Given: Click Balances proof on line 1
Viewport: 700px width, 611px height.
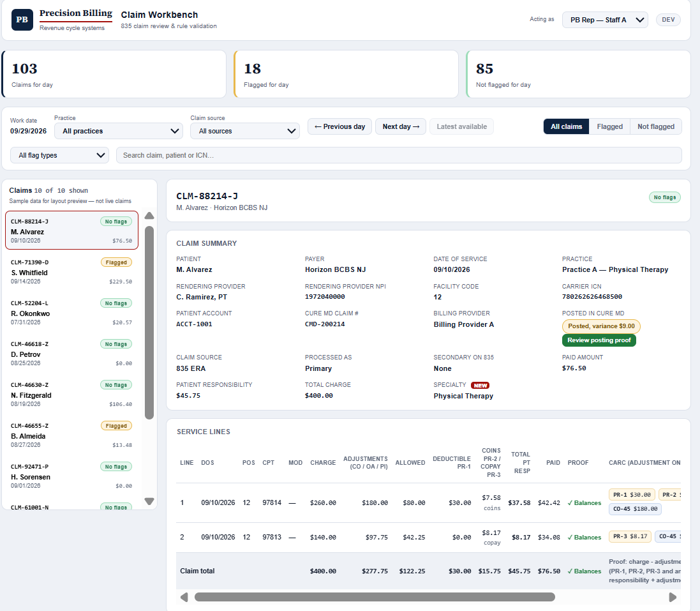Looking at the screenshot, I should click(x=585, y=503).
